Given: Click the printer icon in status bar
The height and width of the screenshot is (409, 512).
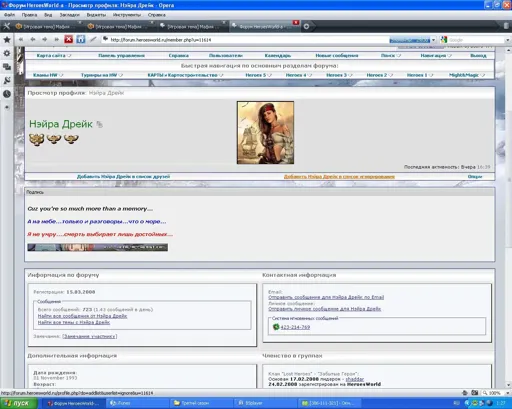Looking at the screenshot, I should (x=465, y=393).
